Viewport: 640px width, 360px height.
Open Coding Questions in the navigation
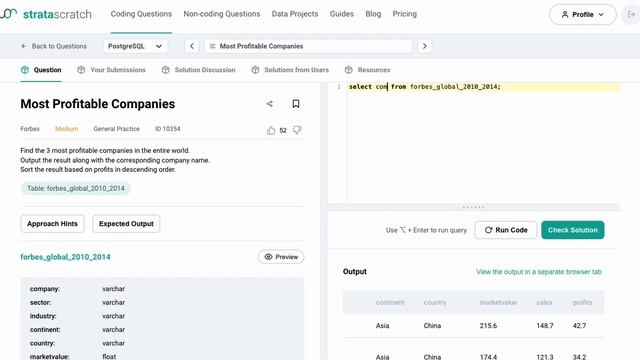coord(141,14)
